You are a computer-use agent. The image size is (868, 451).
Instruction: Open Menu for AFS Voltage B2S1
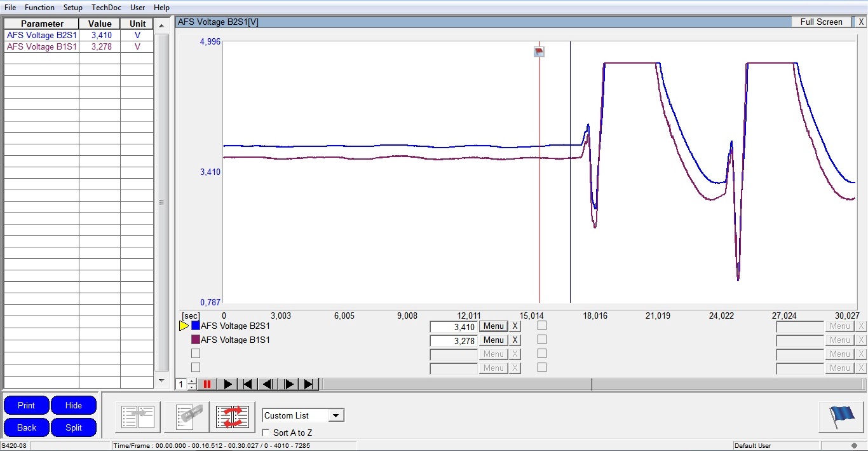click(494, 326)
